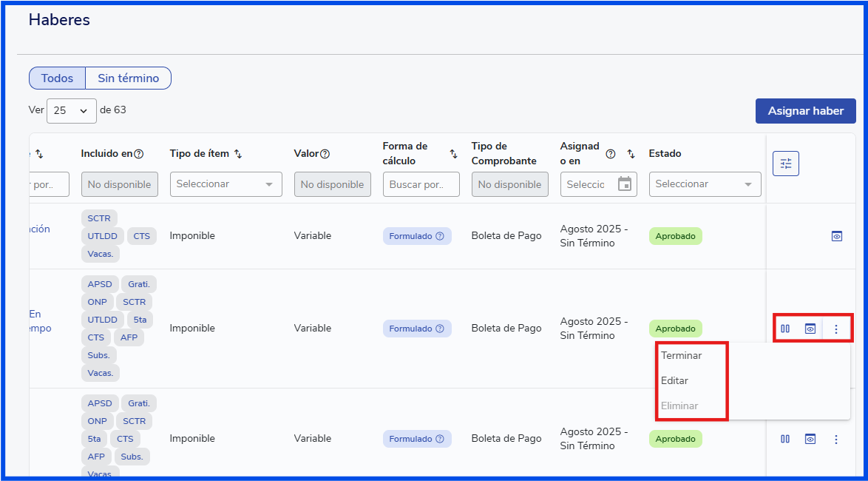The image size is (868, 481).
Task: Click the calendar icon in Asignado en filter
Action: pyautogui.click(x=625, y=184)
